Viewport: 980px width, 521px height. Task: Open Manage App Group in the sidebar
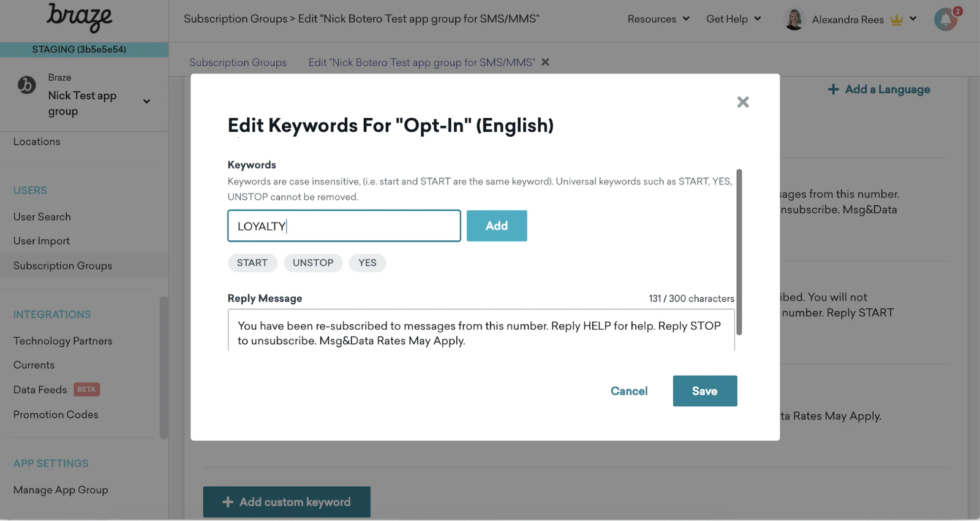click(x=61, y=490)
